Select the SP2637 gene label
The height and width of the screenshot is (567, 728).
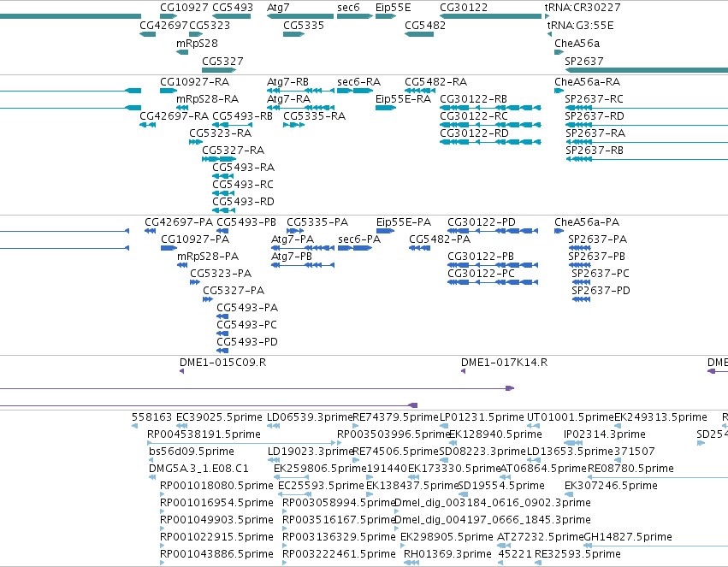pos(584,62)
